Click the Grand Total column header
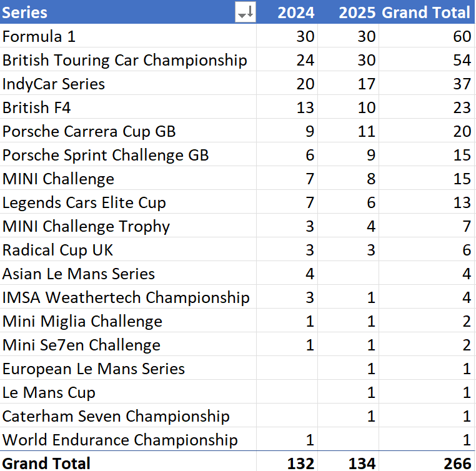476x471 pixels. click(426, 12)
